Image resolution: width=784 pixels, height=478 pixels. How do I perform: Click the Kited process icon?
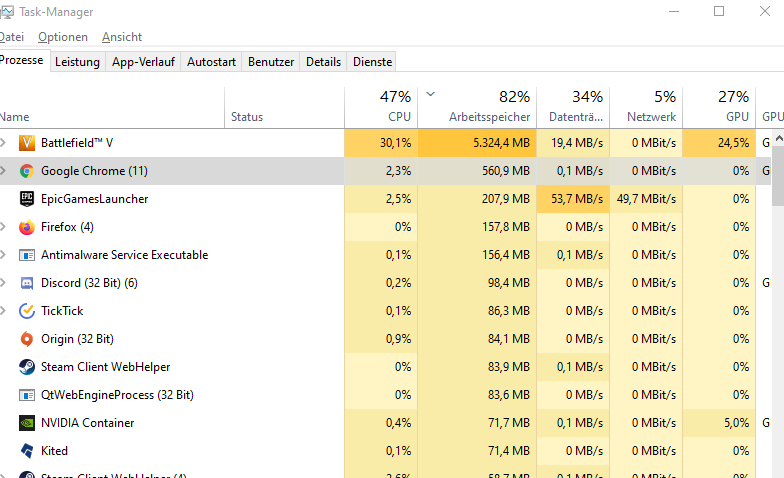point(26,451)
